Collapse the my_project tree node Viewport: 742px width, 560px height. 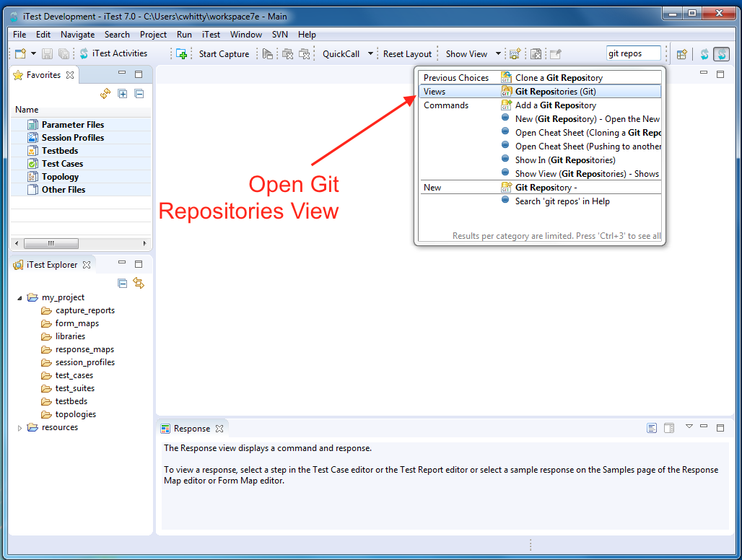point(19,298)
